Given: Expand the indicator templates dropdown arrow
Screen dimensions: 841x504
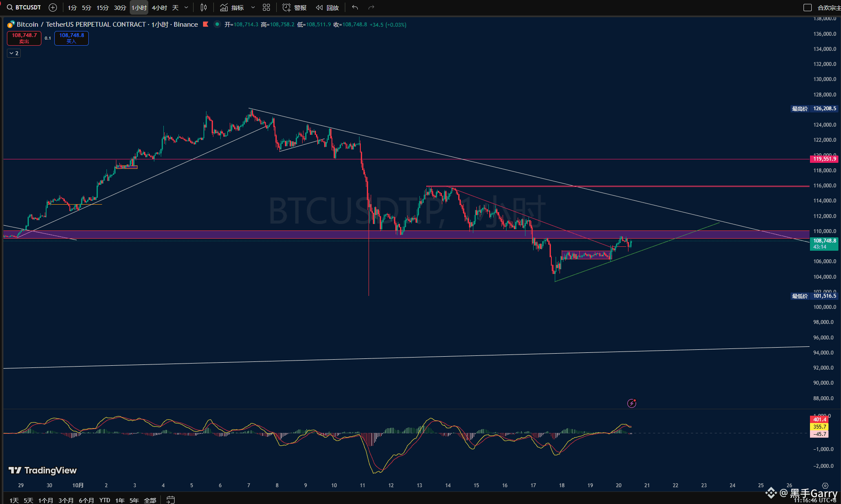Looking at the screenshot, I should [x=253, y=7].
